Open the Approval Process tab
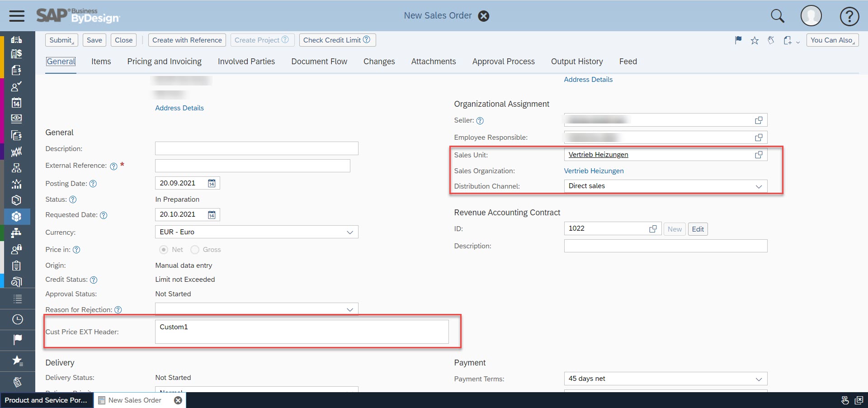This screenshot has height=408, width=868. [x=504, y=62]
